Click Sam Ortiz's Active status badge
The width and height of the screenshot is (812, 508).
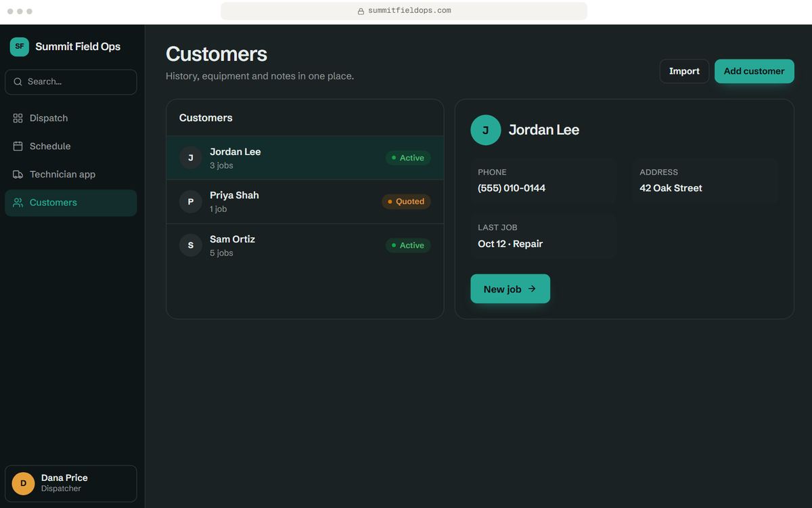408,245
